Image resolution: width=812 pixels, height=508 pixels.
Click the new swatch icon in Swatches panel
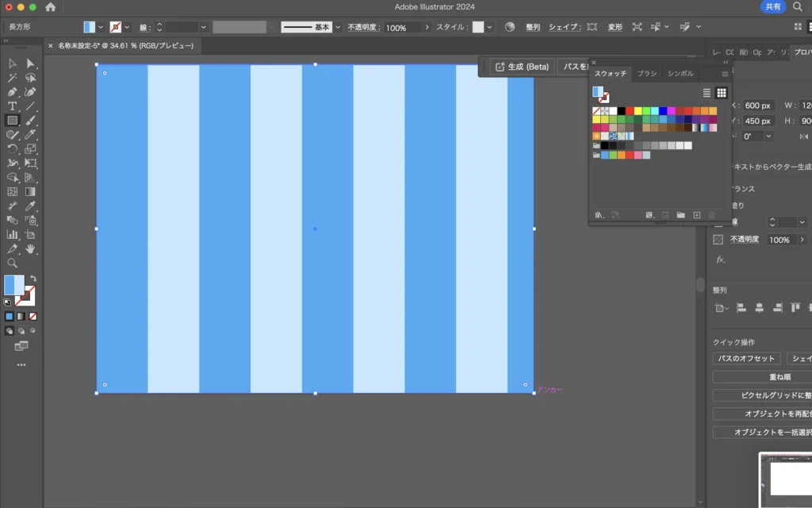click(697, 215)
